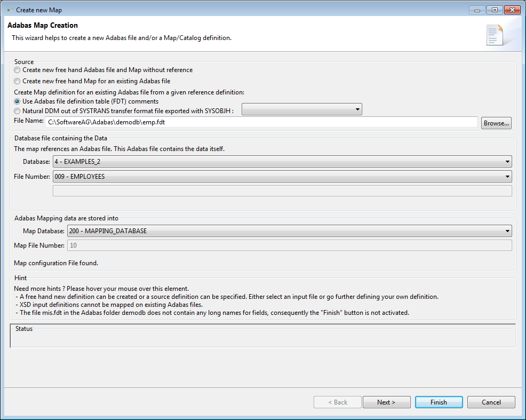Click the Map File Number field
526x420 pixels.
[x=289, y=245]
